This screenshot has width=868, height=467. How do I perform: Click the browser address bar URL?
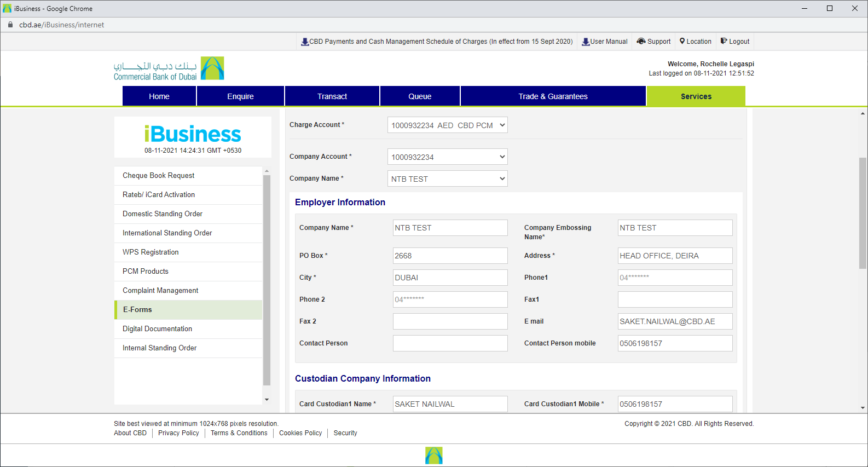(x=62, y=25)
